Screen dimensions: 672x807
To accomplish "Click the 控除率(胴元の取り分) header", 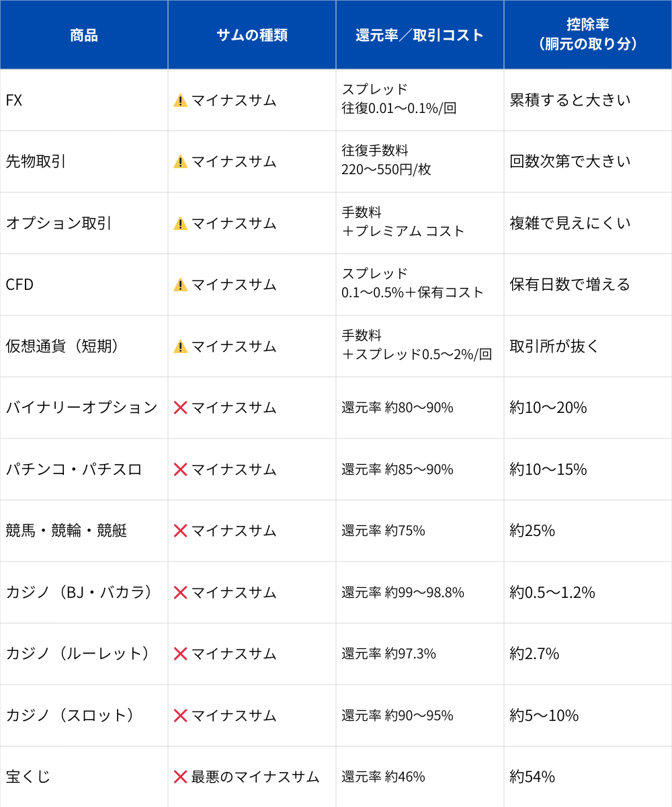I will [x=588, y=35].
